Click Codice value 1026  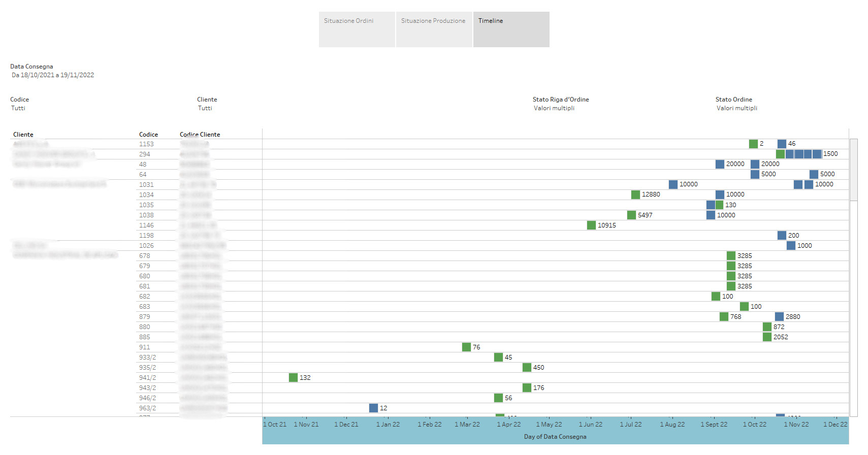click(146, 246)
